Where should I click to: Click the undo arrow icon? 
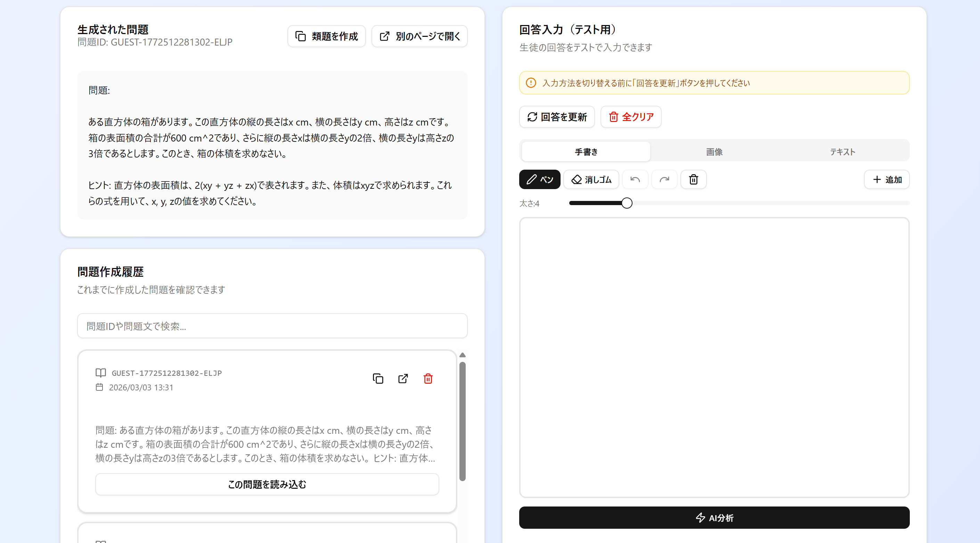coord(635,179)
